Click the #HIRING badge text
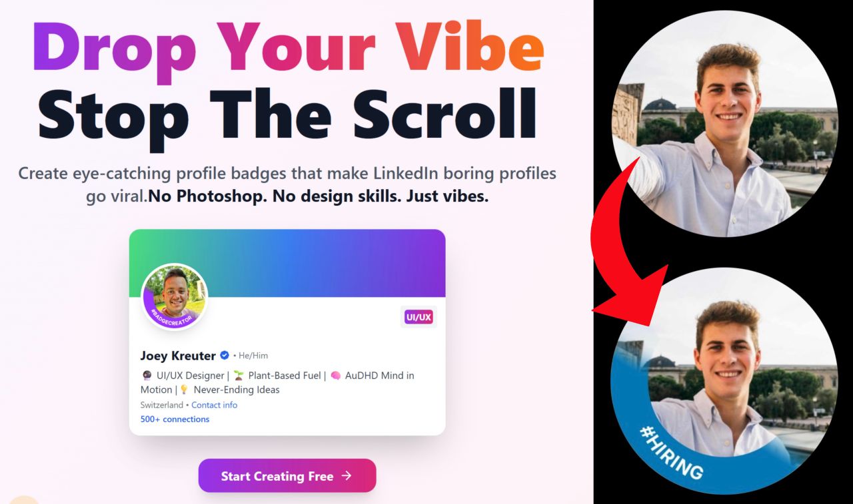This screenshot has width=853, height=504. click(x=671, y=453)
